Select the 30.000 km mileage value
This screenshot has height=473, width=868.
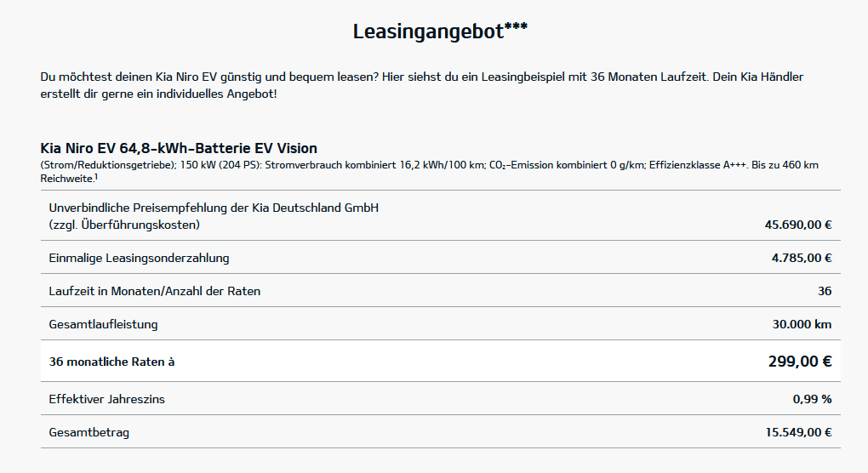(801, 324)
